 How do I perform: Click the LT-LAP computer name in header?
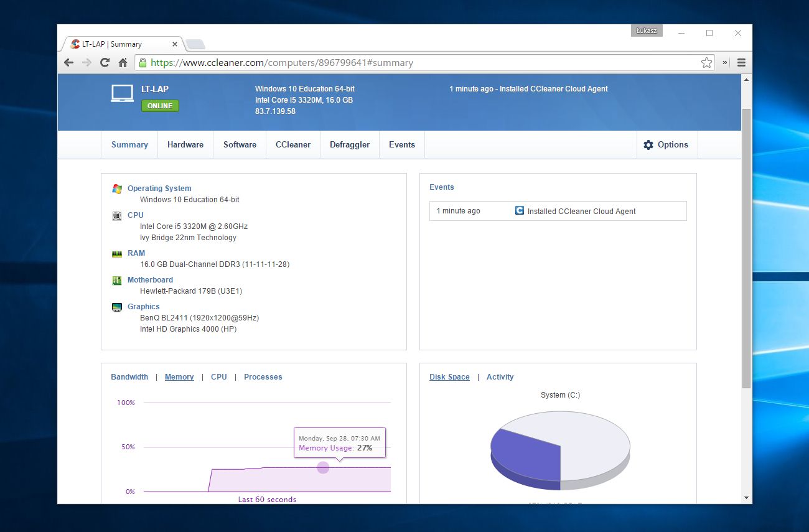click(x=155, y=89)
